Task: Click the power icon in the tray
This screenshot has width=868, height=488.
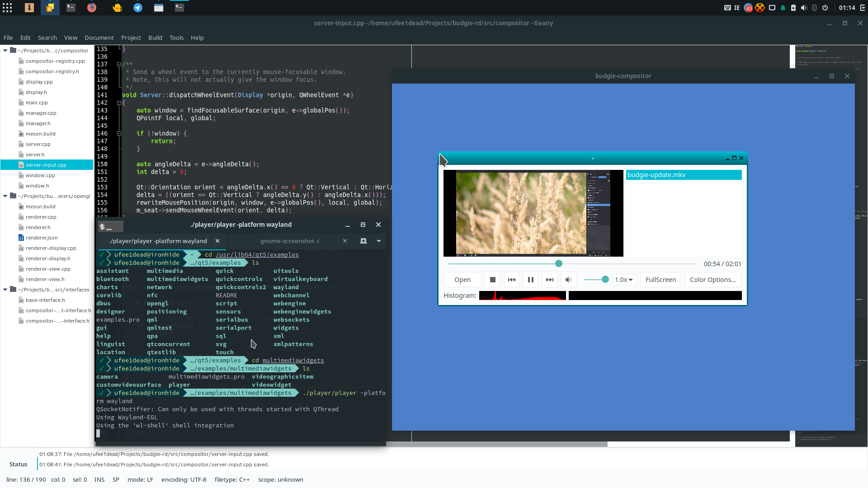Action: point(825,8)
